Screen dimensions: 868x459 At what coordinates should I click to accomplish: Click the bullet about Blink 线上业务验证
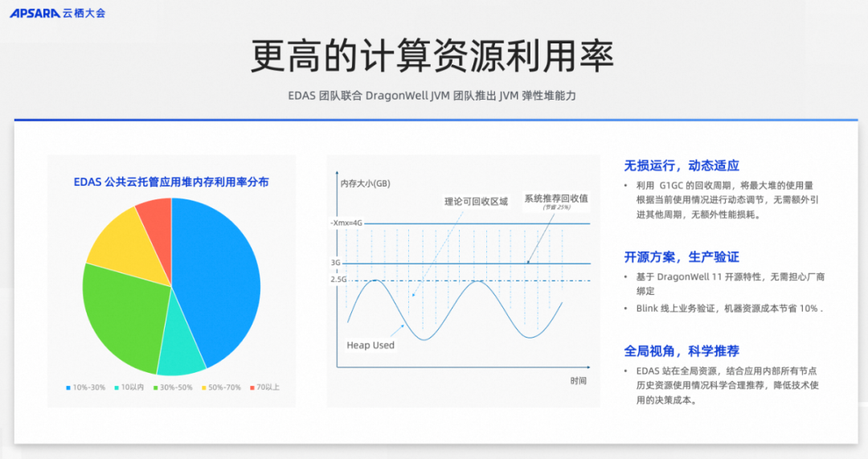pos(729,309)
